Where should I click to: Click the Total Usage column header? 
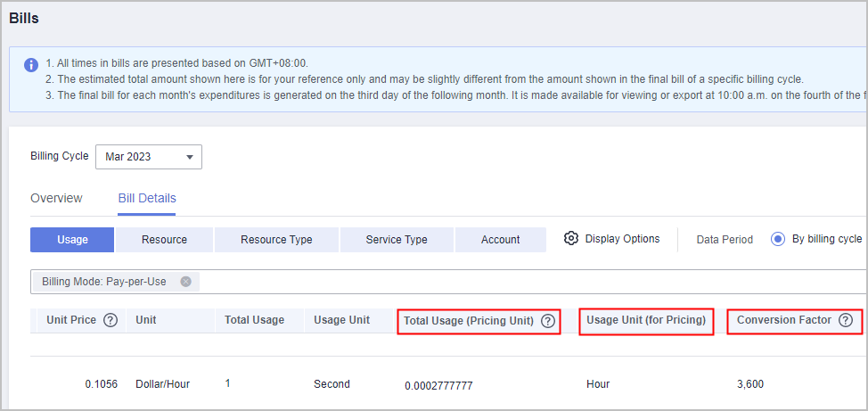[x=255, y=320]
